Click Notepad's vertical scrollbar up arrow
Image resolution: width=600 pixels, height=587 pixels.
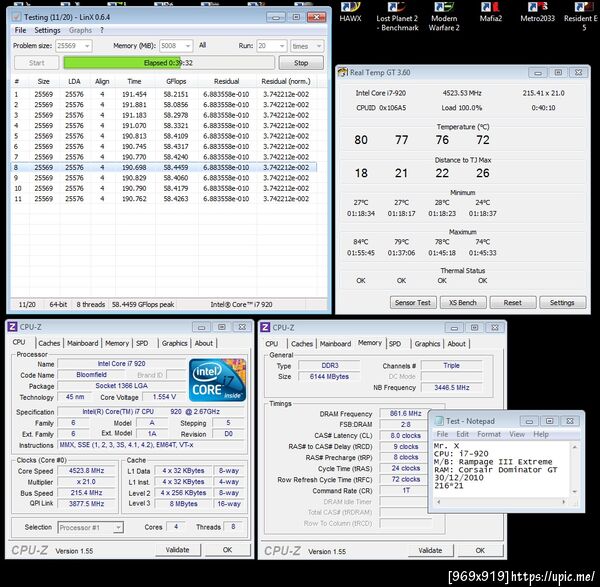574,447
